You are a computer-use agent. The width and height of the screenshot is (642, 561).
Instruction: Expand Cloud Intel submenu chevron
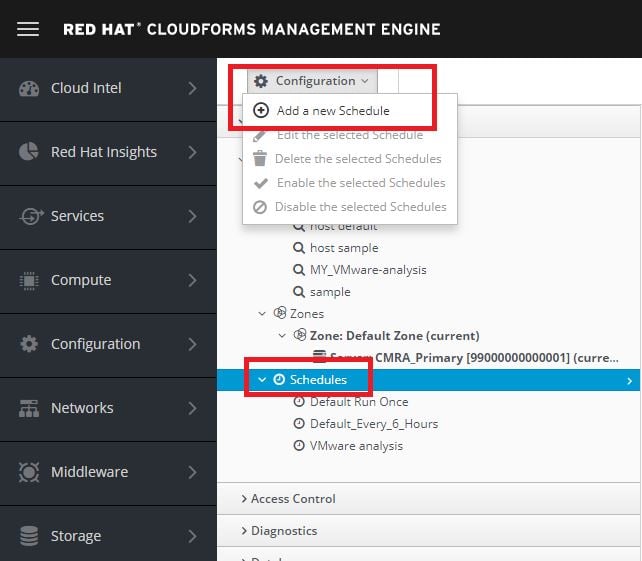click(192, 88)
